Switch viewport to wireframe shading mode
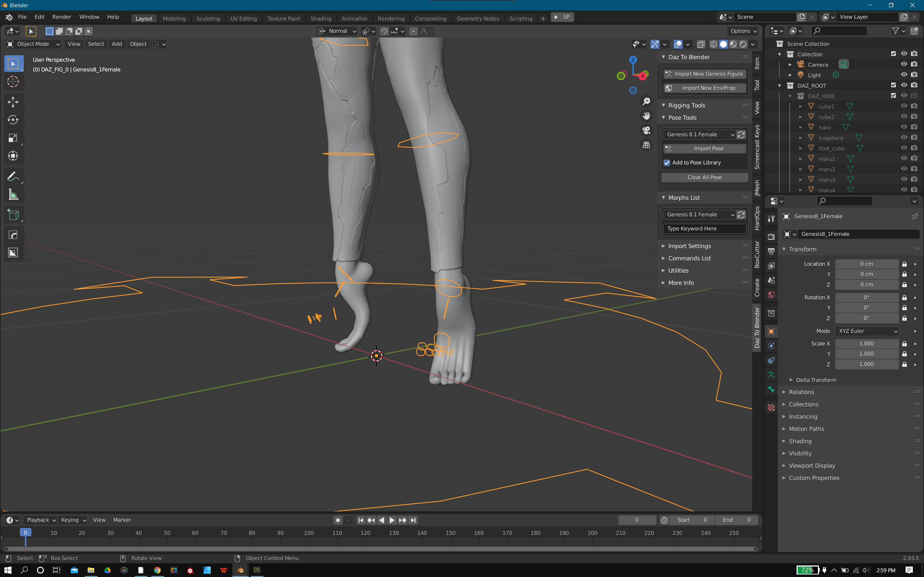The height and width of the screenshot is (577, 924). 714,44
